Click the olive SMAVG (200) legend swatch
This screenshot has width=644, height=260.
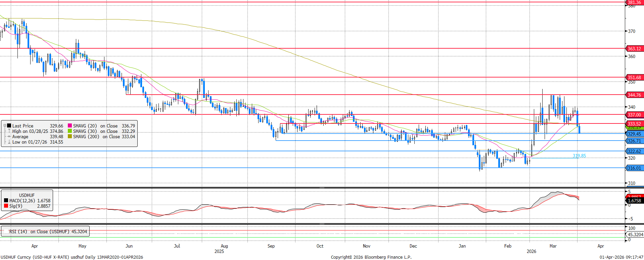70,137
